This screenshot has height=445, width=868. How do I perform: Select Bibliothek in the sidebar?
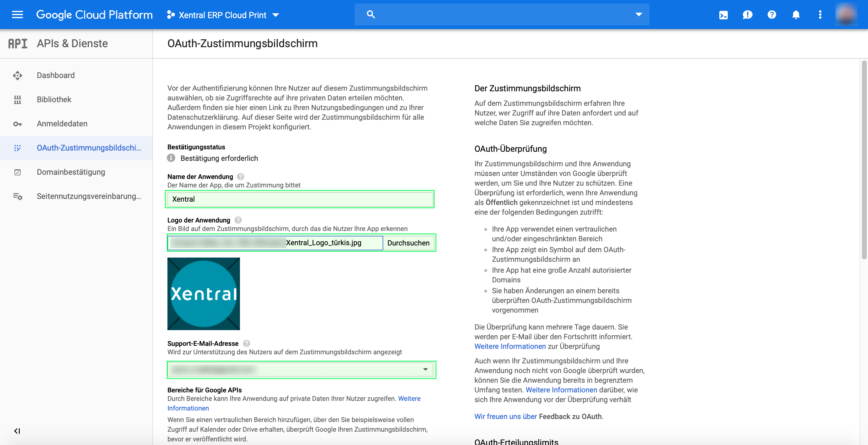point(54,99)
